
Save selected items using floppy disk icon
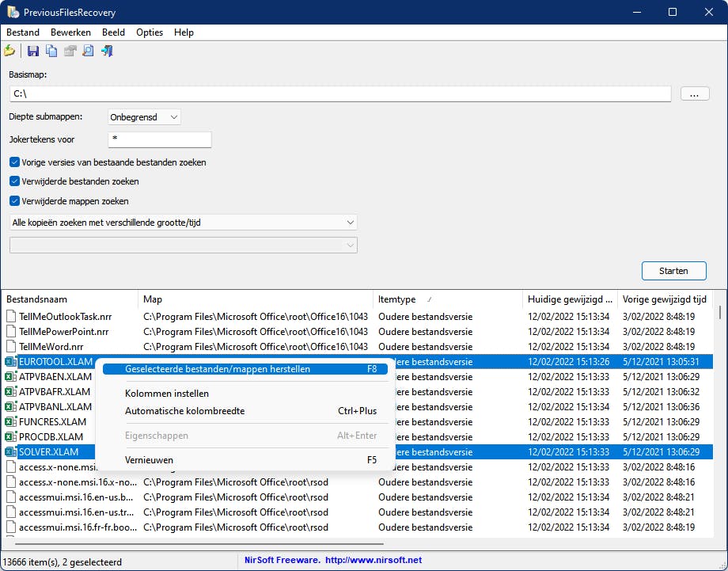click(x=32, y=50)
